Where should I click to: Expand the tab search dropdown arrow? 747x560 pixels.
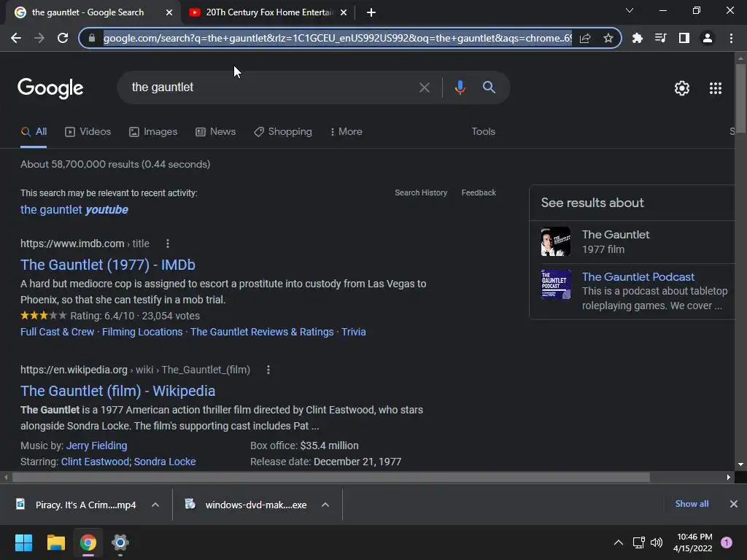pyautogui.click(x=630, y=10)
